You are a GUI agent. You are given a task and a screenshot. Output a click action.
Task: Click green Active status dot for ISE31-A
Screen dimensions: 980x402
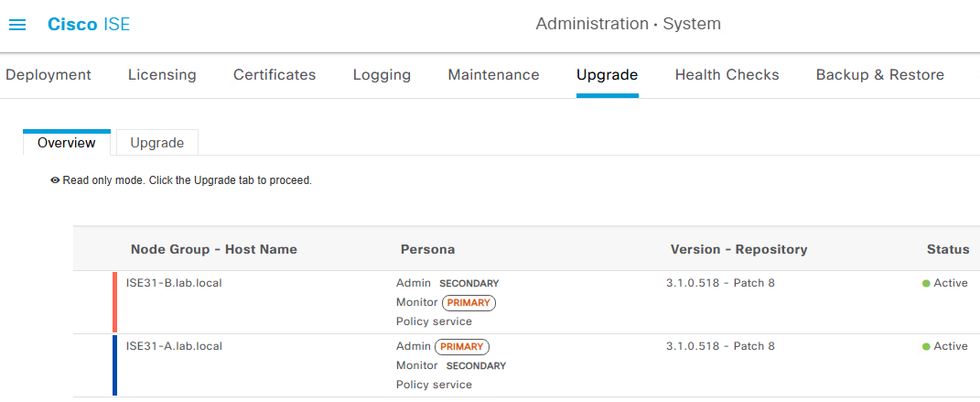coord(926,346)
